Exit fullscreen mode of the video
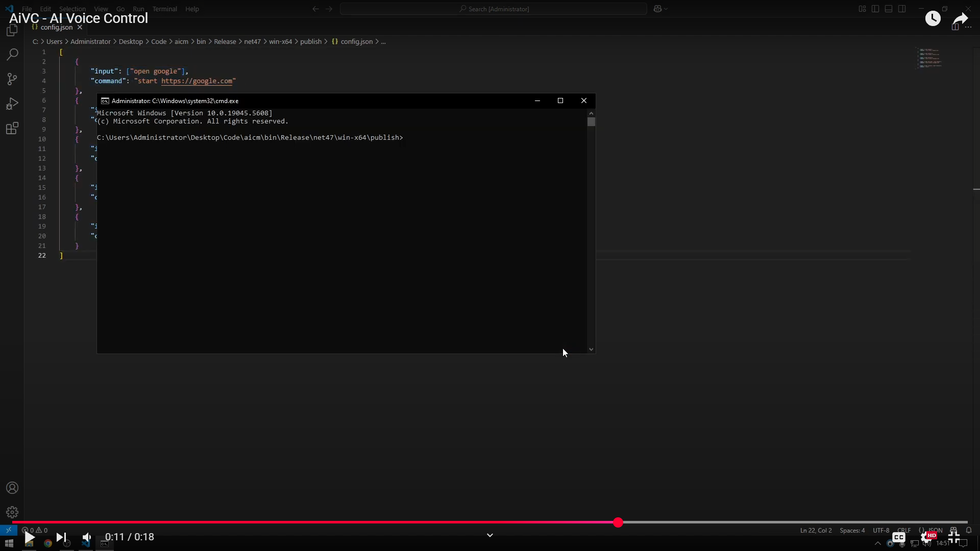This screenshot has height=551, width=980. point(954,537)
